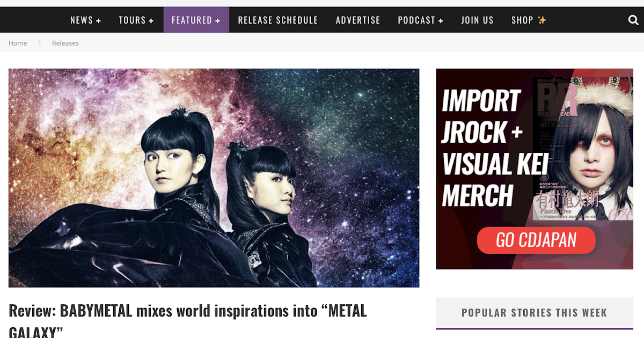Open the FEATURED plus dropdown
644x338 pixels.
pos(196,20)
